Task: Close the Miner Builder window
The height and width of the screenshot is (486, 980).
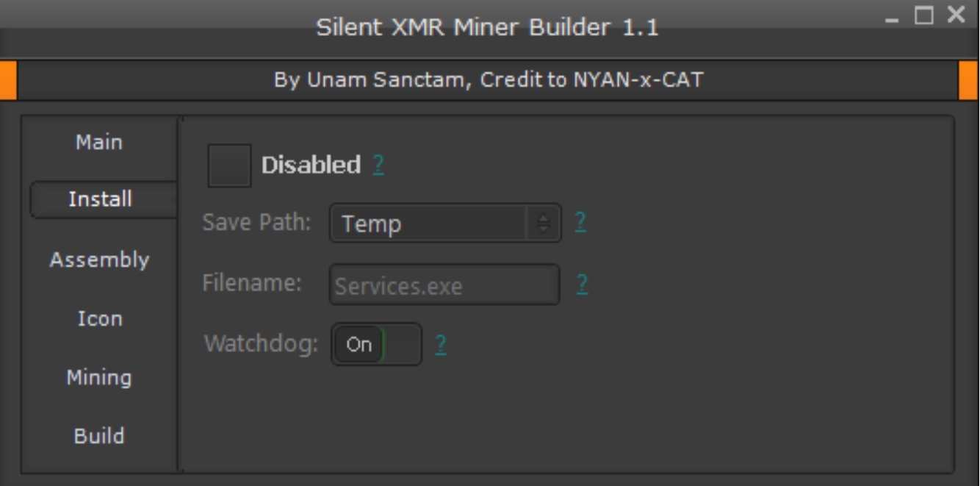Action: [956, 15]
